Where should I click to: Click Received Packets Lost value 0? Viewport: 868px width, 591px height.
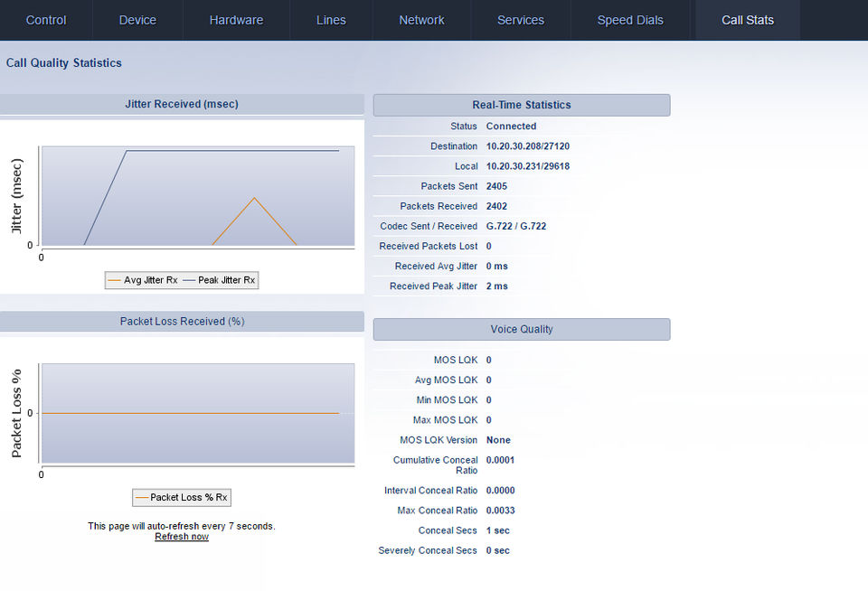pos(489,246)
